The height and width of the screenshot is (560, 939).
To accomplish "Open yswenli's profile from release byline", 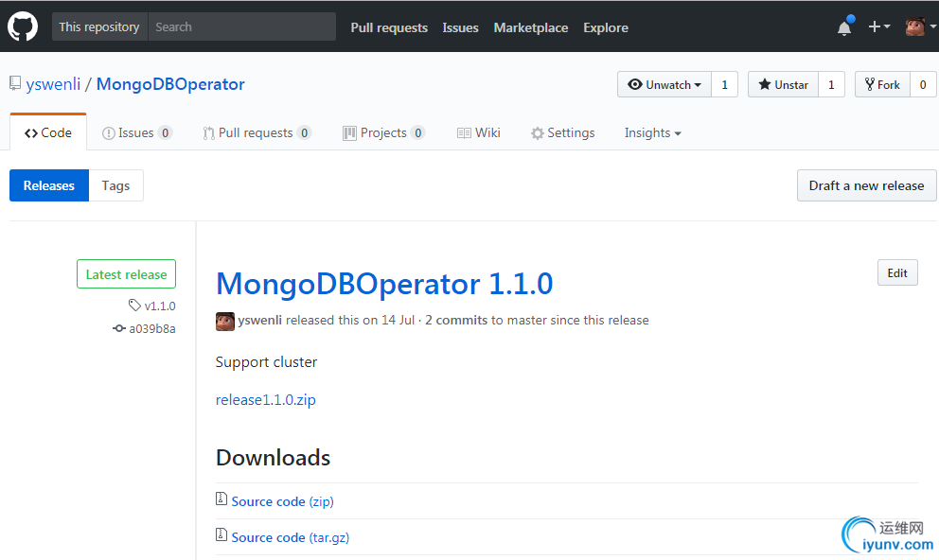I will (260, 320).
